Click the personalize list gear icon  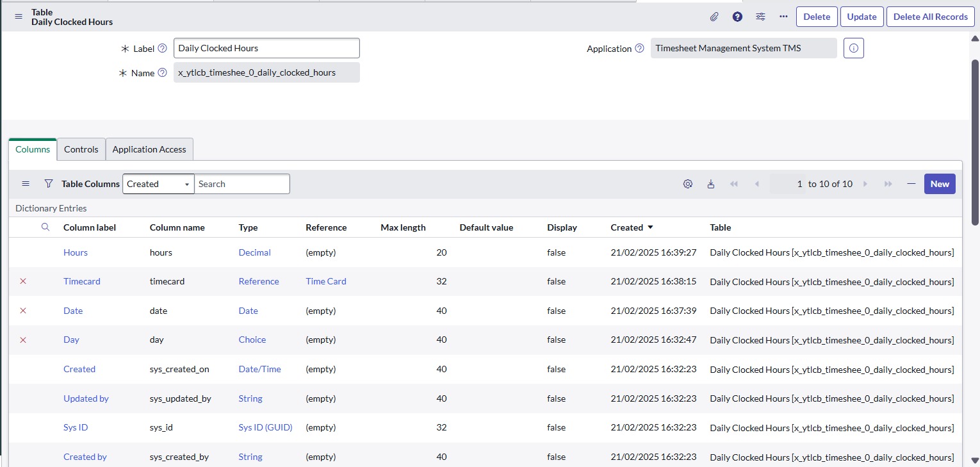[x=688, y=184]
